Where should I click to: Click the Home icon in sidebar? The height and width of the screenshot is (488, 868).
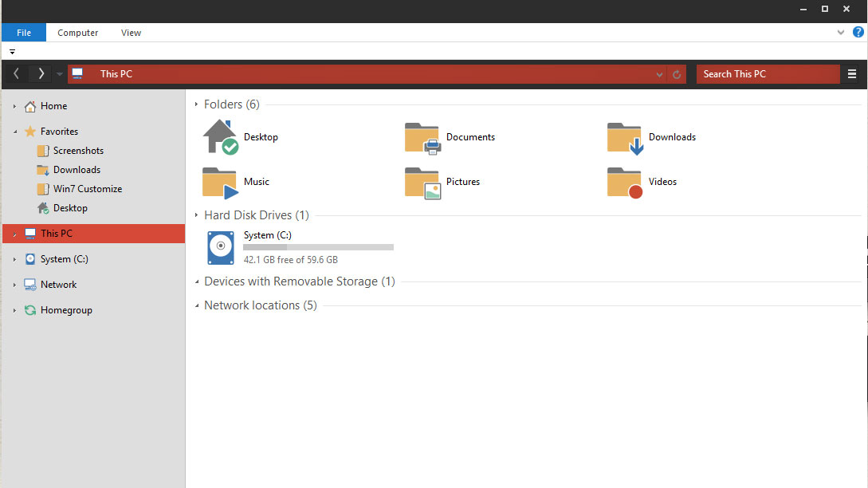coord(30,106)
